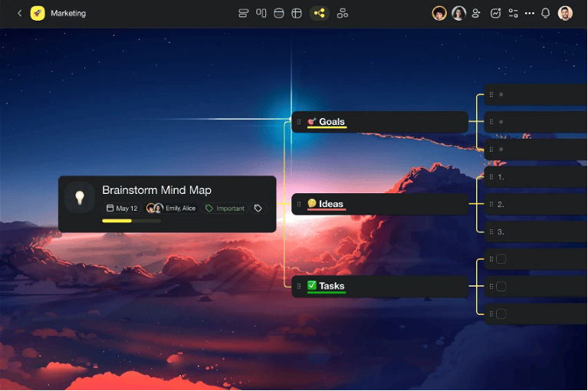Open the analytics chart icon
The image size is (588, 391).
coord(495,14)
